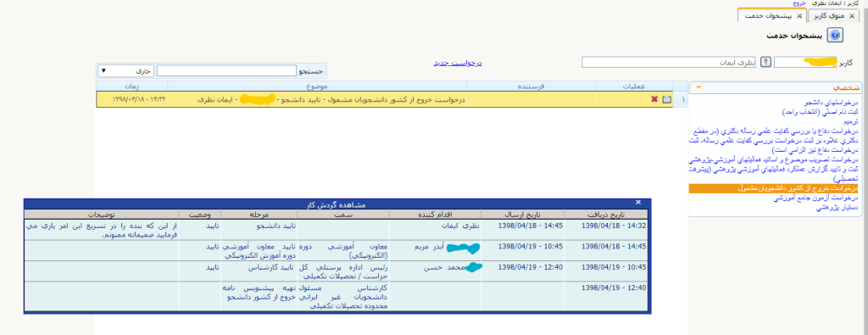868x335 pixels.
Task: Open workflow history icon in request row
Action: click(666, 99)
